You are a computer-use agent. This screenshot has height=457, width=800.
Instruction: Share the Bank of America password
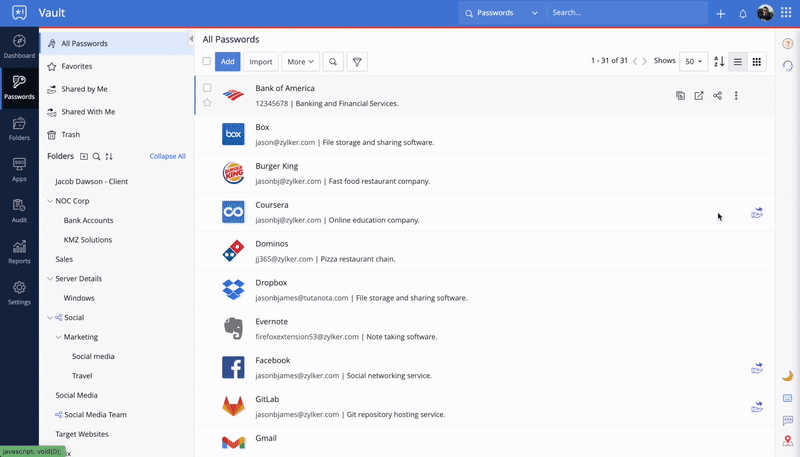717,95
